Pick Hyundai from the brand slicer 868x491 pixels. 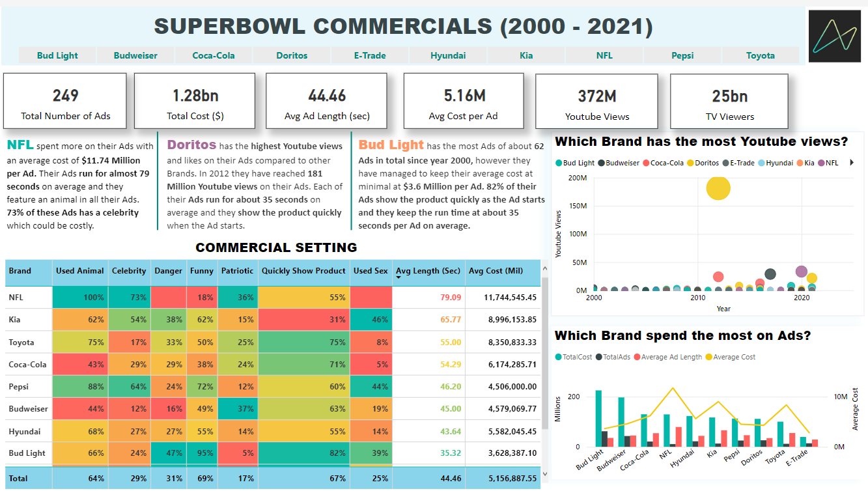[x=448, y=55]
